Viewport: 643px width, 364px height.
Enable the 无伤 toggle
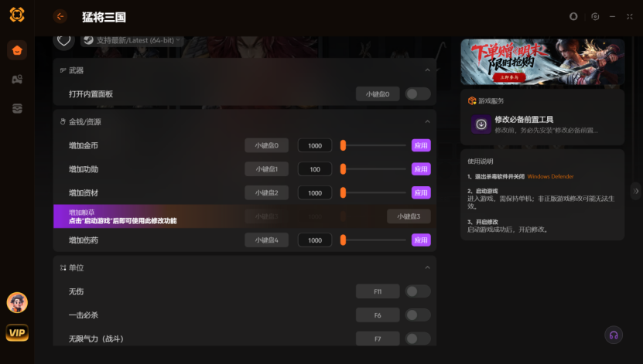pos(418,291)
